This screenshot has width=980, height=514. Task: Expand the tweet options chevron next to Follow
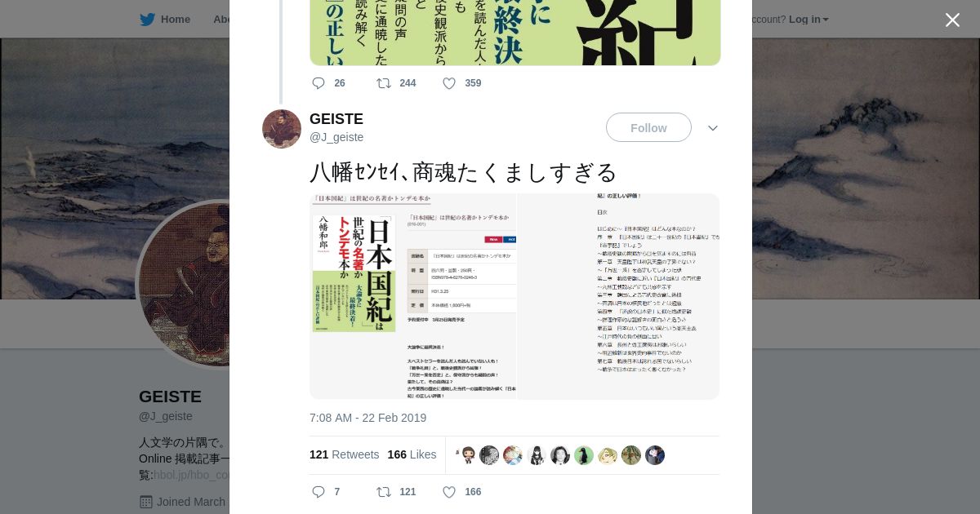tap(713, 128)
